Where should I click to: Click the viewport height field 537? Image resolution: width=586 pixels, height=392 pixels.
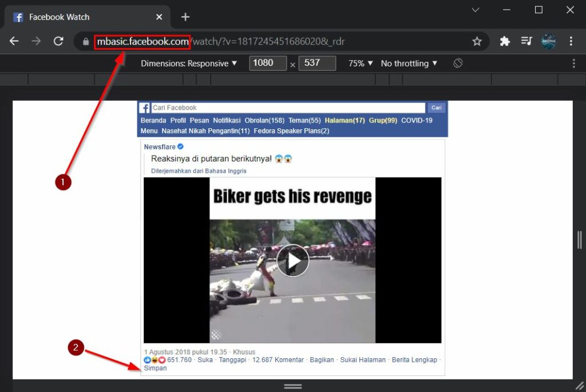coord(317,63)
